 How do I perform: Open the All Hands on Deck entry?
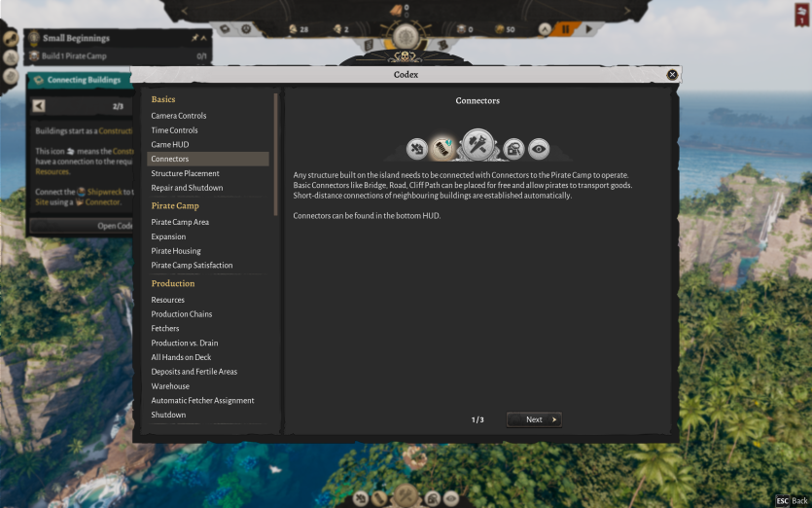click(x=181, y=357)
